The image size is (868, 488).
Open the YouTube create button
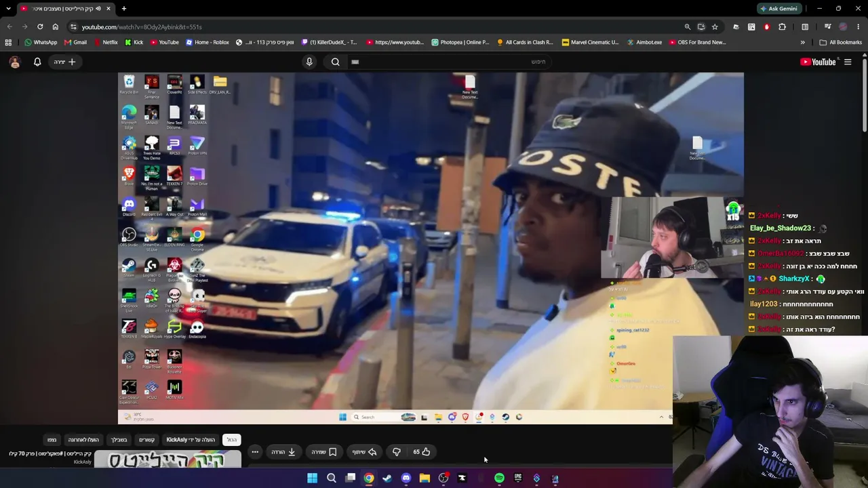pyautogui.click(x=65, y=62)
